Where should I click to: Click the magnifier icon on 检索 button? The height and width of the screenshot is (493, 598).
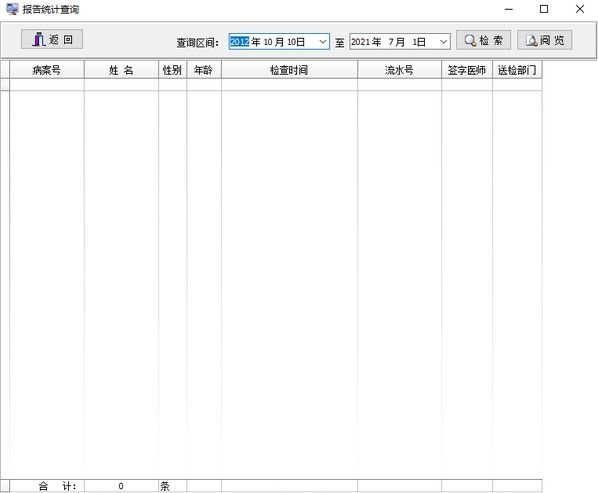pos(470,40)
